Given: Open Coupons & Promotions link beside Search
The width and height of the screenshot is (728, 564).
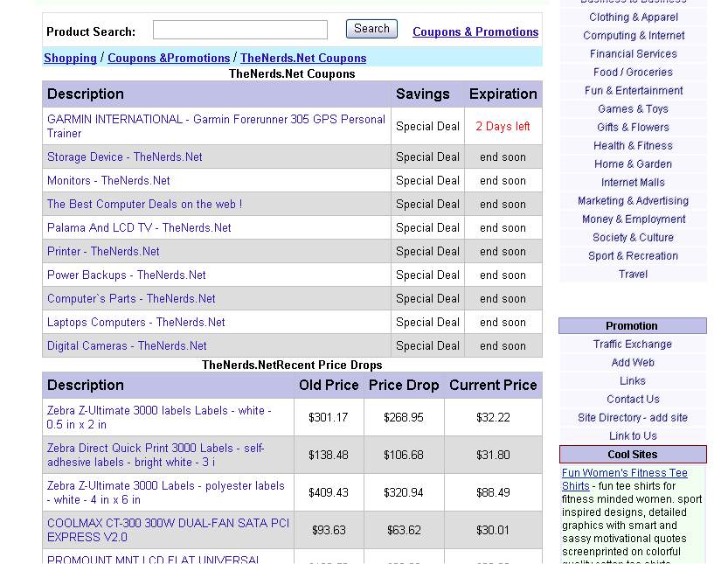Looking at the screenshot, I should click(475, 32).
